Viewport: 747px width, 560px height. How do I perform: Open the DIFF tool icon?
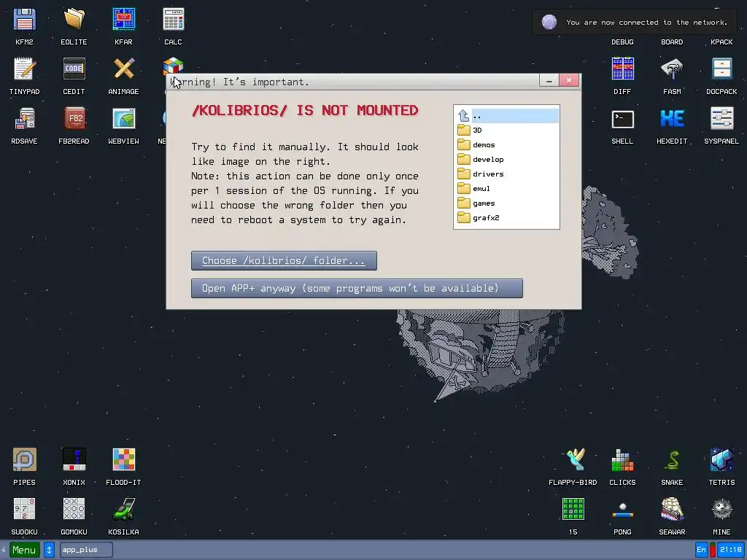click(623, 69)
